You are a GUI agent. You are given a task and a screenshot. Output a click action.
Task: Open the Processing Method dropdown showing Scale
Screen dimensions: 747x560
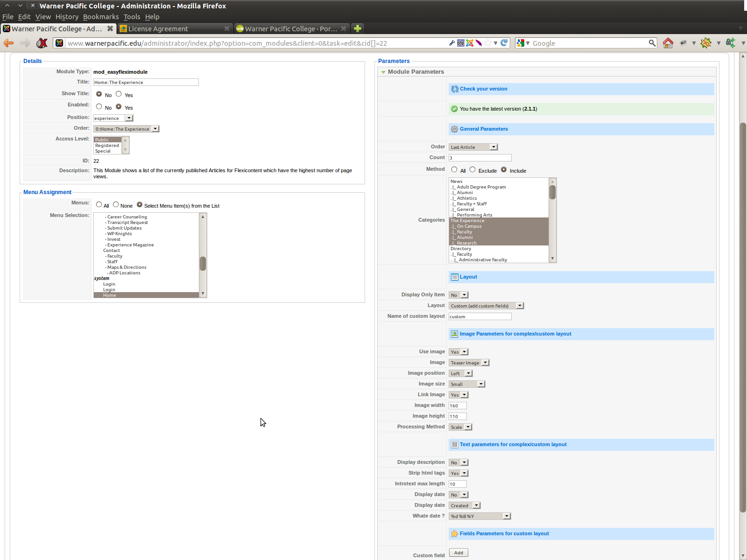tap(461, 427)
